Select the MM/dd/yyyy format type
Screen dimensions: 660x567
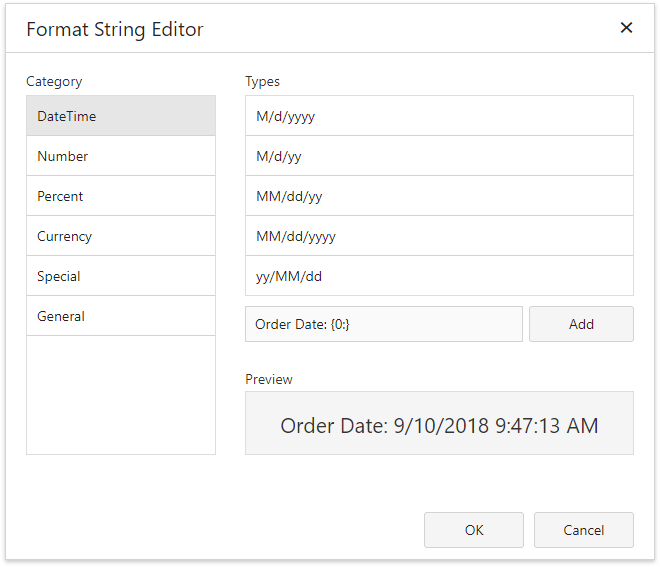(x=438, y=236)
